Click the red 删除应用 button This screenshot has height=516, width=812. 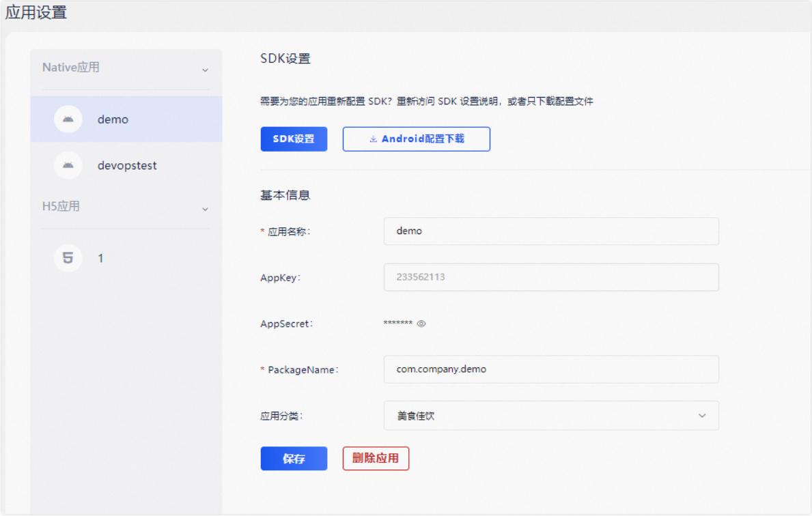coord(376,459)
